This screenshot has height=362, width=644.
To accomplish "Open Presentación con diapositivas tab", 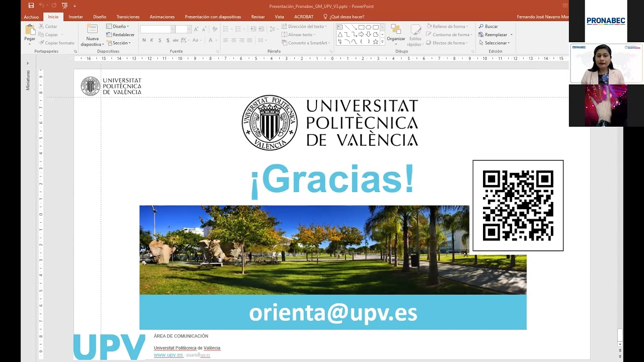I will tap(213, 17).
